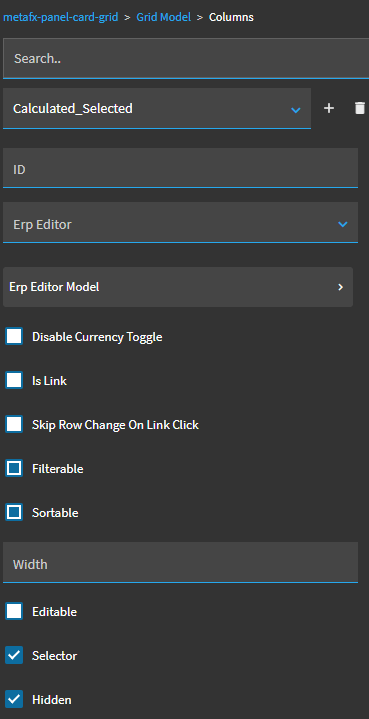Toggle the Sortable checkbox
369x719 pixels.
point(14,512)
